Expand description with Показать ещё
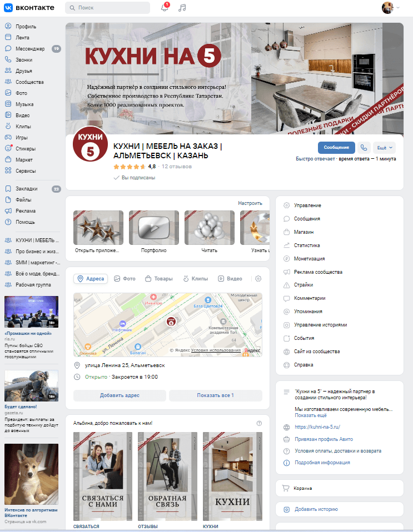This screenshot has height=532, width=413. pos(310,415)
